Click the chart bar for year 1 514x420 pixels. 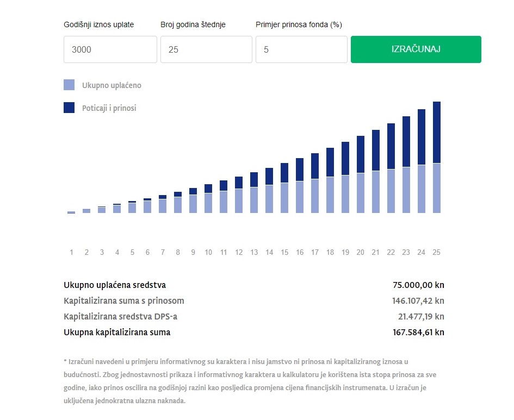71,212
